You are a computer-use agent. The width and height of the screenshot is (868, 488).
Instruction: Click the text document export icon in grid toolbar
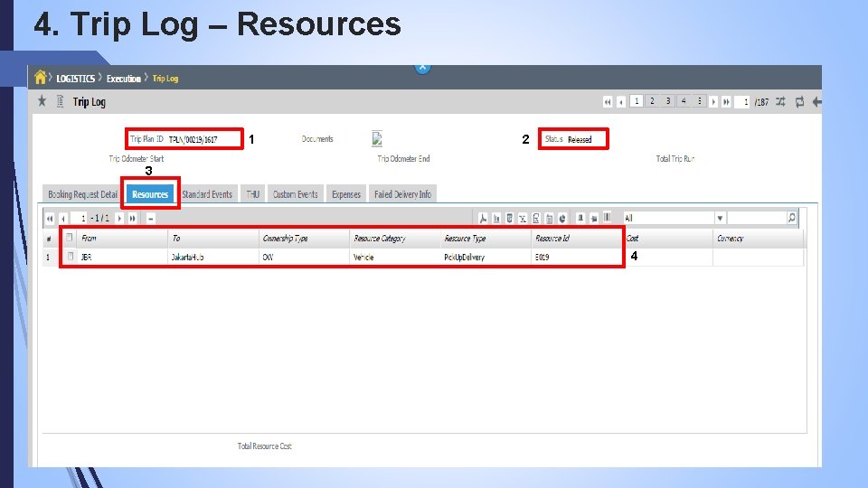pos(549,219)
